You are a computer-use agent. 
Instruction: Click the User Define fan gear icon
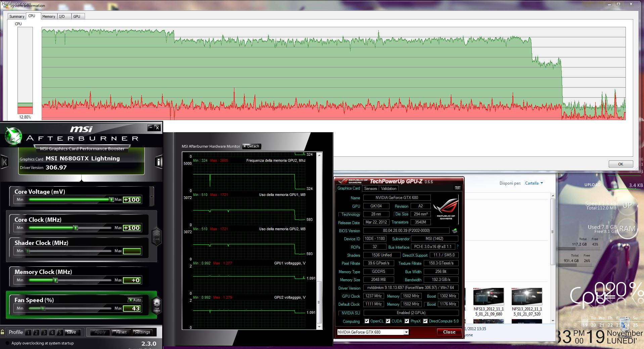click(x=157, y=305)
